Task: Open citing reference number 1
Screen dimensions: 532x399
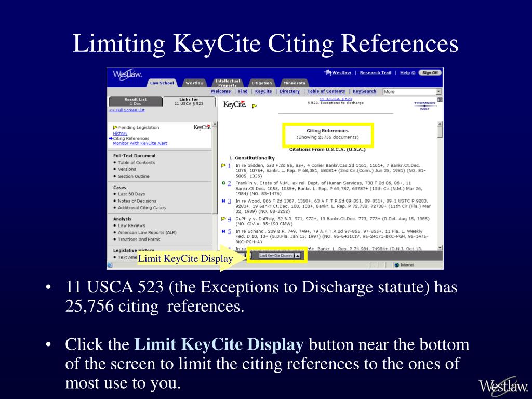Action: tap(229, 166)
